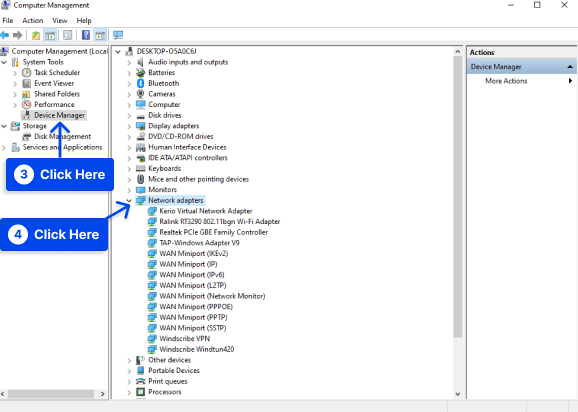This screenshot has width=578, height=412.
Task: Open the View menu
Action: (60, 21)
